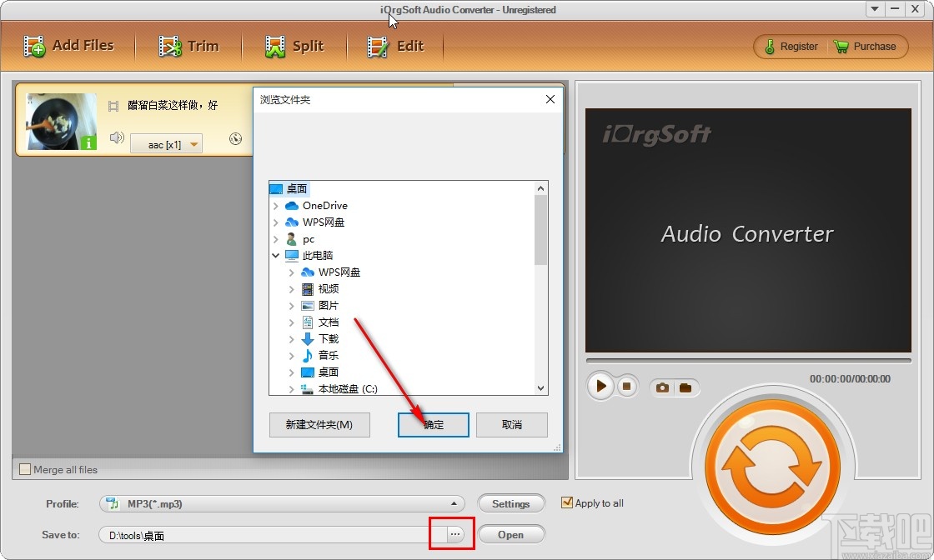Click the Stop playback button
The height and width of the screenshot is (560, 934).
tap(626, 386)
